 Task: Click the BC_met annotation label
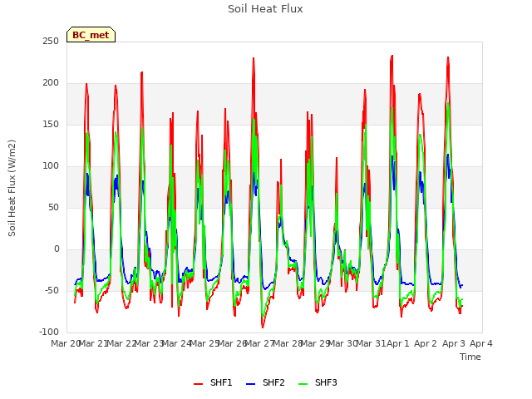coord(91,35)
